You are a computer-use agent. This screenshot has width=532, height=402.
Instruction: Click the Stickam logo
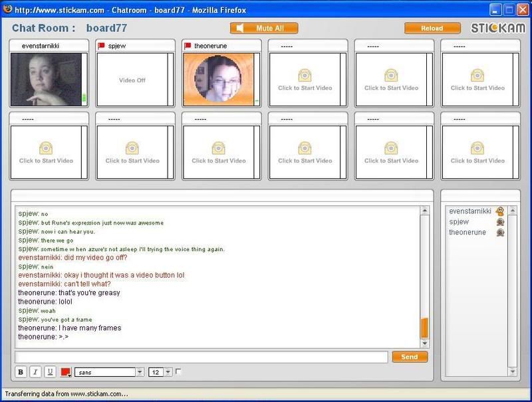[x=498, y=28]
